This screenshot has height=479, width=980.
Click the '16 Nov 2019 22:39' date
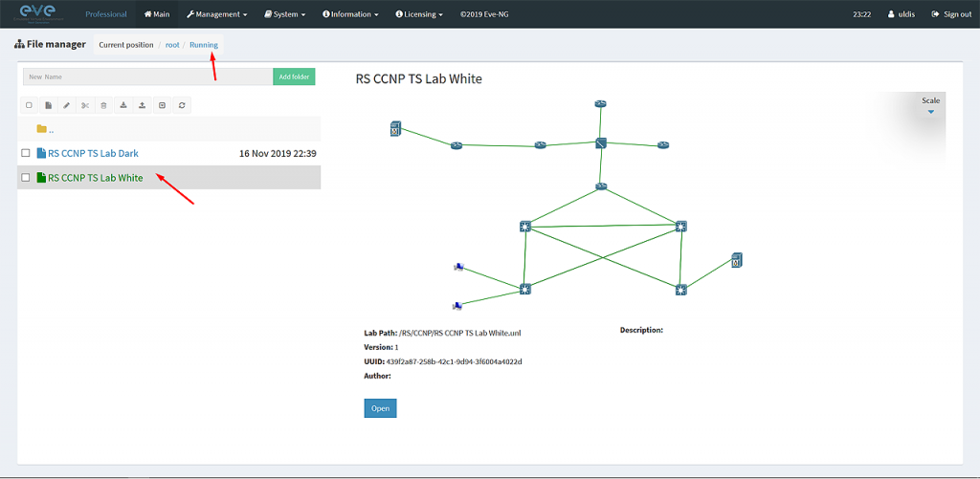point(278,153)
